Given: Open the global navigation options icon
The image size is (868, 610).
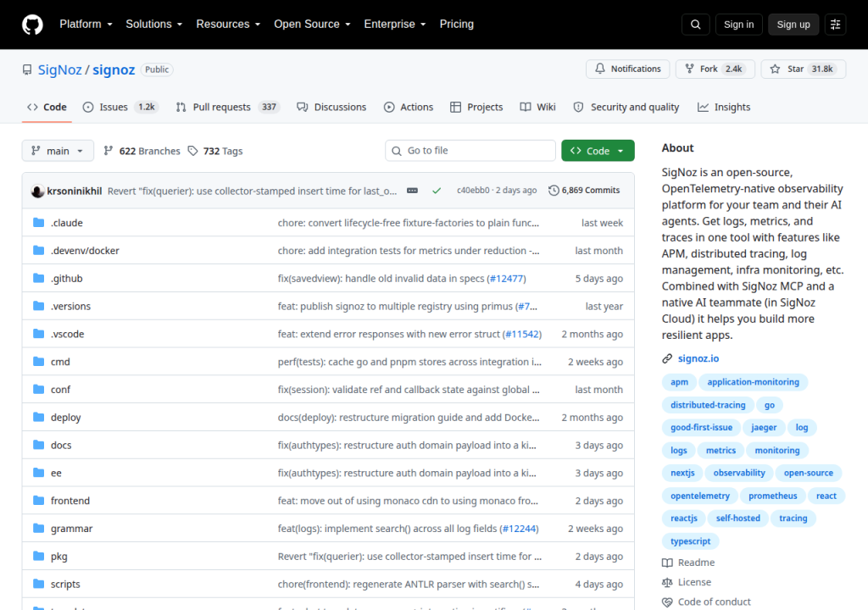Looking at the screenshot, I should pos(835,25).
